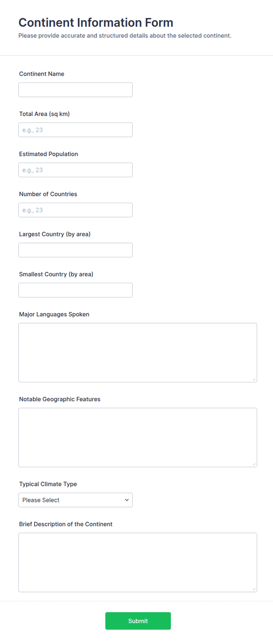Click the Smallest Country (by area) field

coord(75,290)
